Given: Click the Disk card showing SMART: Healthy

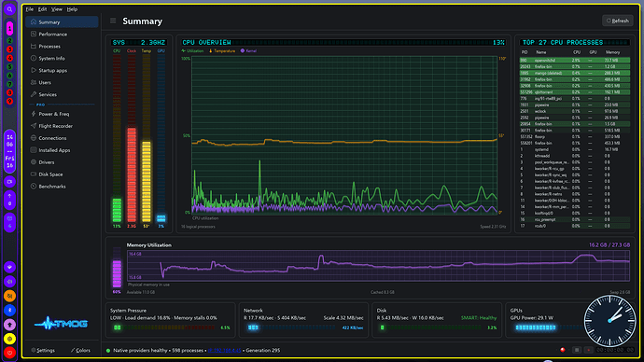Looking at the screenshot, I should 437,320.
